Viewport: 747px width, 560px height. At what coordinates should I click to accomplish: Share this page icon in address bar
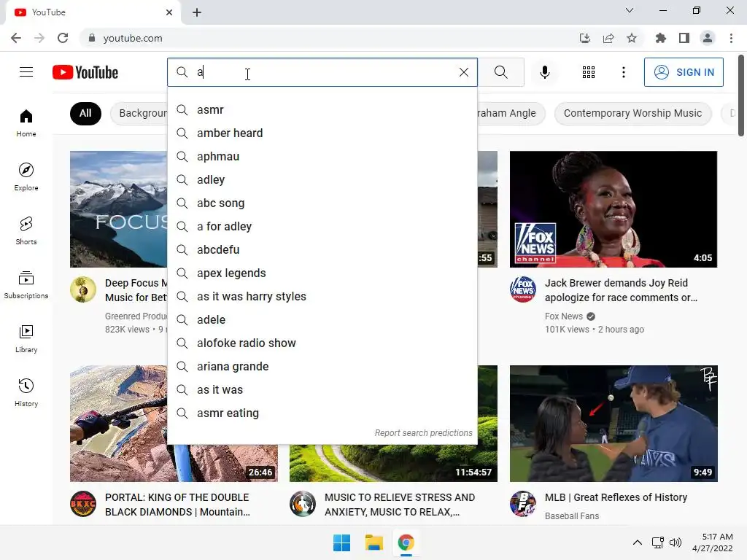coord(608,38)
